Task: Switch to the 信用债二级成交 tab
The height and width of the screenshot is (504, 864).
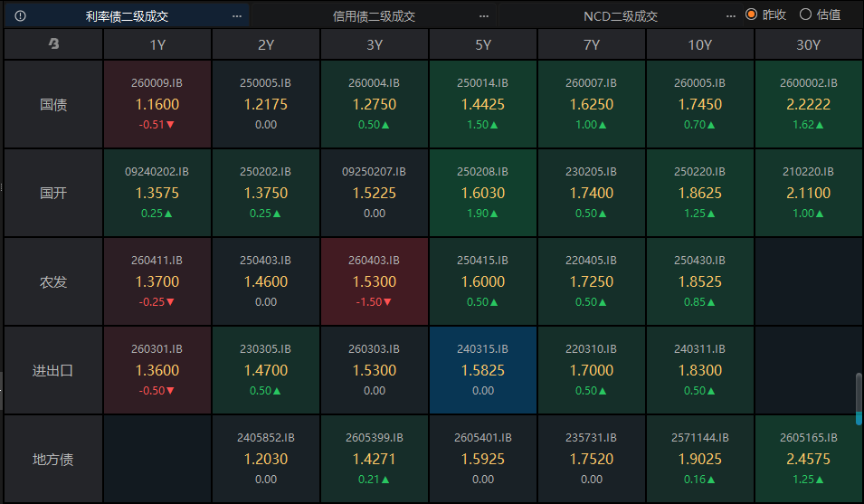Action: (x=374, y=16)
